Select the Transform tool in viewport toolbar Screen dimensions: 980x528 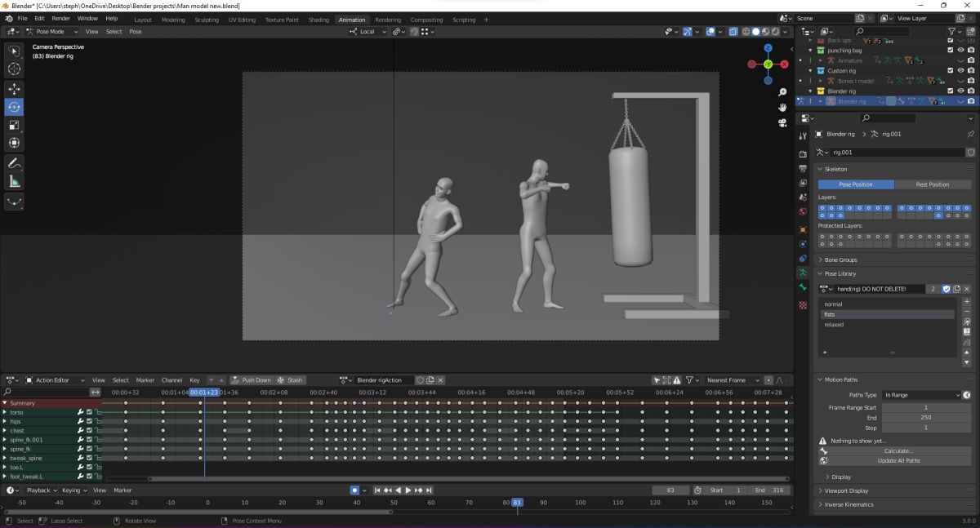pos(15,143)
